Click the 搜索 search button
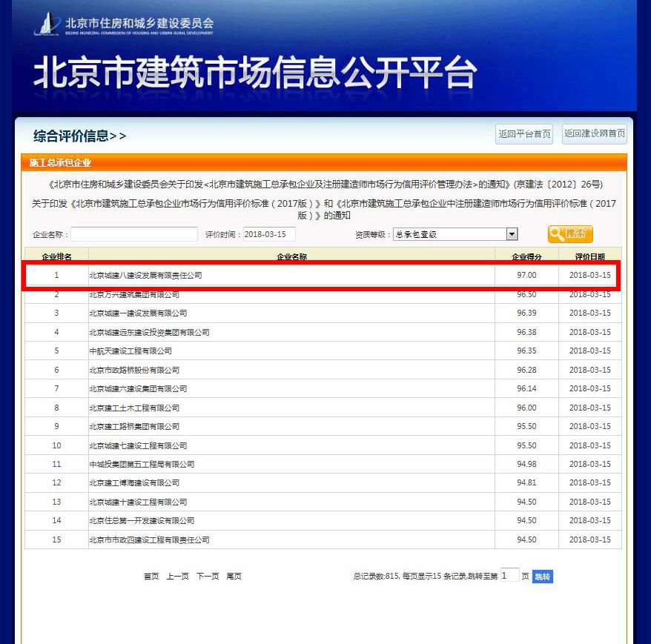This screenshot has width=651, height=644. 570,234
